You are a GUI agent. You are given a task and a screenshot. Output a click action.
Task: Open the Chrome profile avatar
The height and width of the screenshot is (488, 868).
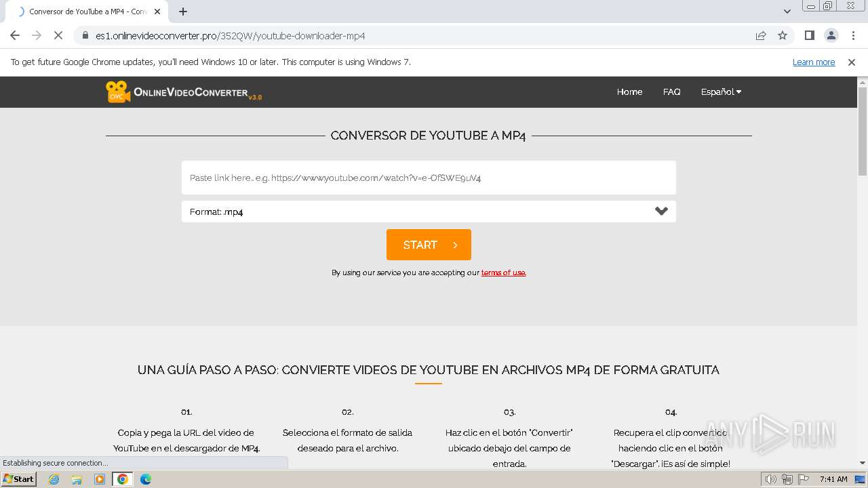(831, 35)
